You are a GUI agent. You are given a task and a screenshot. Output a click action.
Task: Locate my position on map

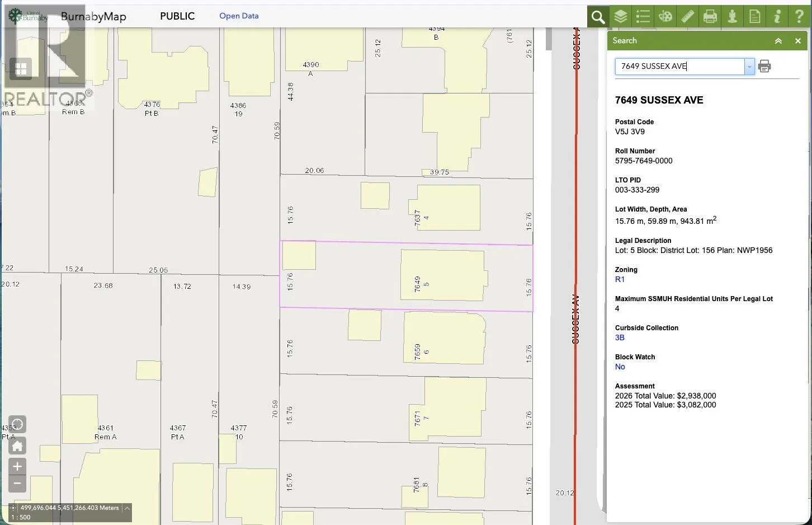[17, 424]
